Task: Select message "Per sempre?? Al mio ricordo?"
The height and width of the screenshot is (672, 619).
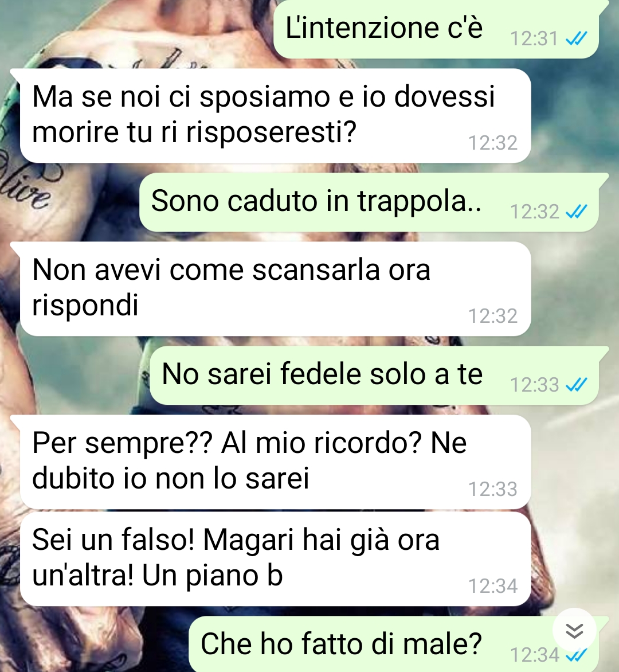Action: pos(275,462)
